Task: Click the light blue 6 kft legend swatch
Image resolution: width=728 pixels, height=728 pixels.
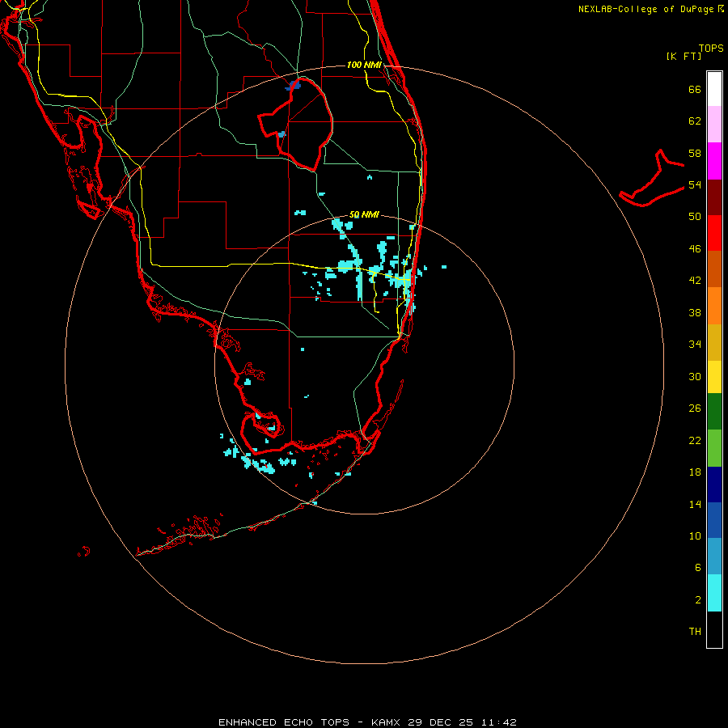Action: pyautogui.click(x=714, y=557)
